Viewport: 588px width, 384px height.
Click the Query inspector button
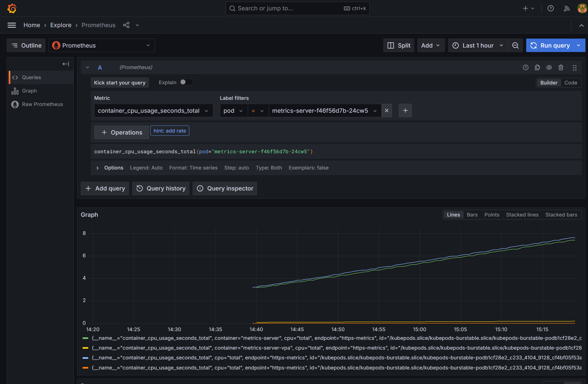tap(225, 189)
